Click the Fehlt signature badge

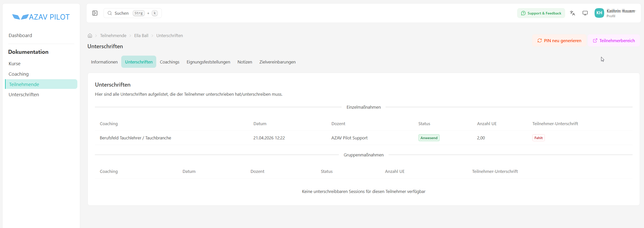click(538, 138)
